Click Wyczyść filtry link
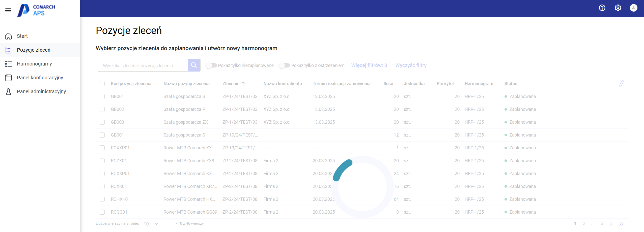644x232 pixels. pos(411,65)
